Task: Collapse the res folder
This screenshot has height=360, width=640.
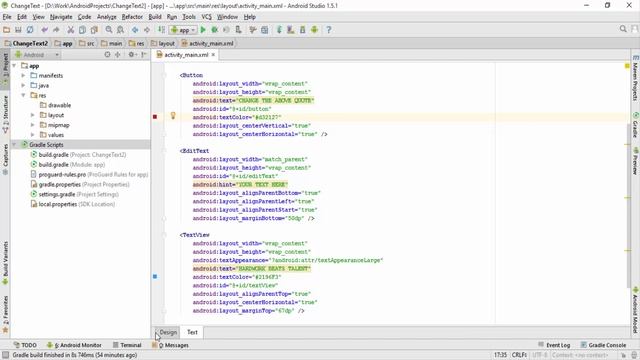Action: tap(23, 95)
